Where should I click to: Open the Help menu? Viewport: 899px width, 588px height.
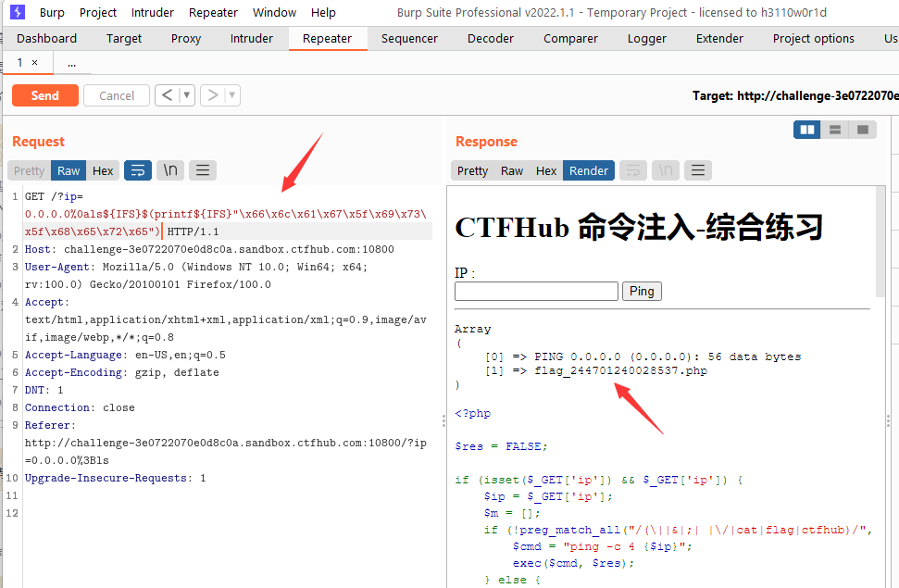point(323,13)
